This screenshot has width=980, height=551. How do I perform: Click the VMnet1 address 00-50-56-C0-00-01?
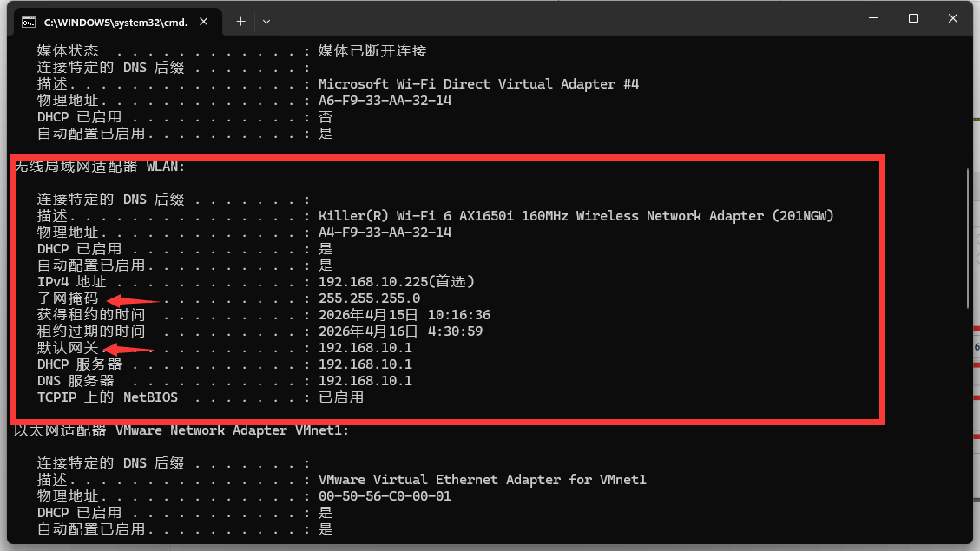click(x=385, y=496)
